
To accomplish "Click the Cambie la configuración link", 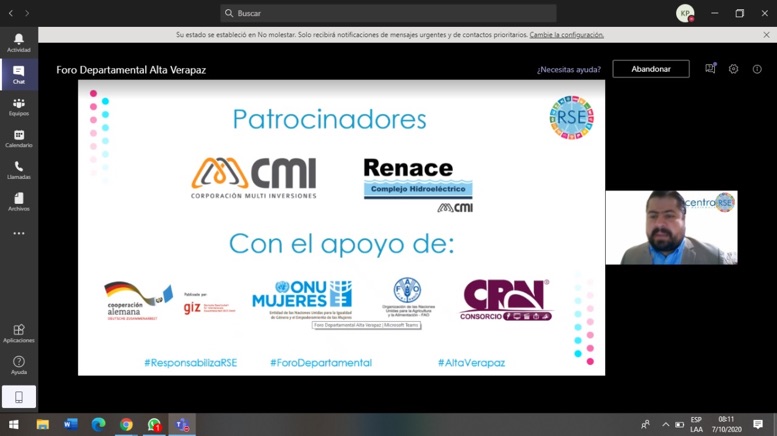I will 566,35.
